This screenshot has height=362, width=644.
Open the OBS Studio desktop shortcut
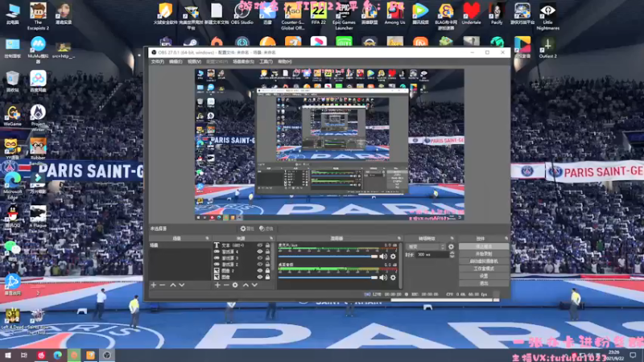tap(242, 14)
